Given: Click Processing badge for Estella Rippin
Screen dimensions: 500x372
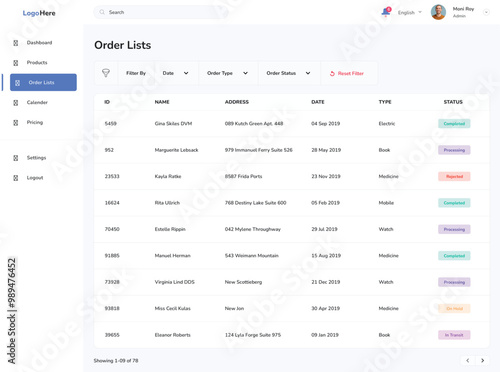Looking at the screenshot, I should [x=454, y=229].
